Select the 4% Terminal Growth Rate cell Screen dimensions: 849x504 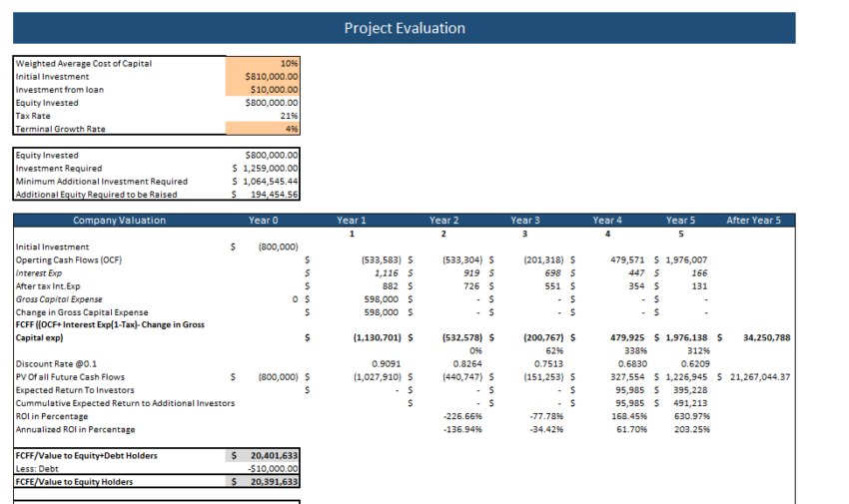(x=263, y=129)
